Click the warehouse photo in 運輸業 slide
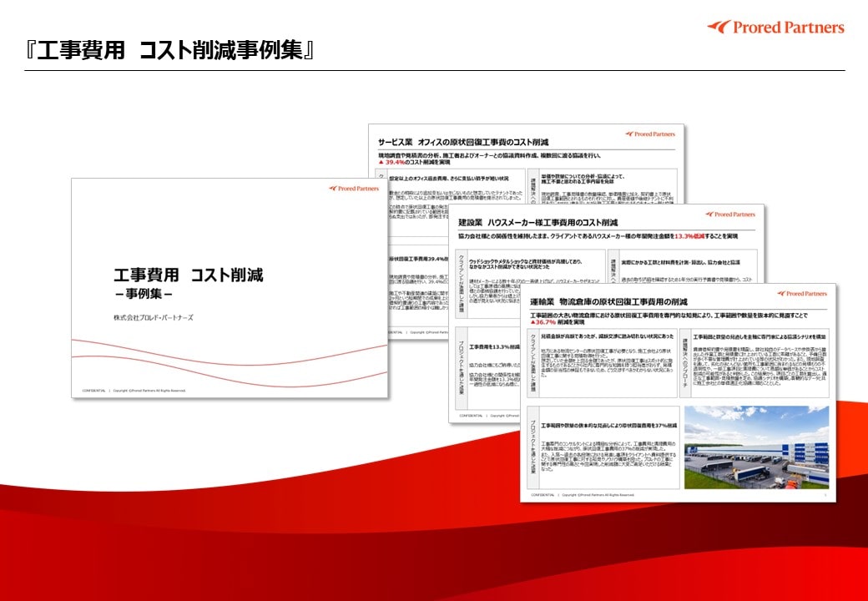This screenshot has width=868, height=601. pos(757,447)
